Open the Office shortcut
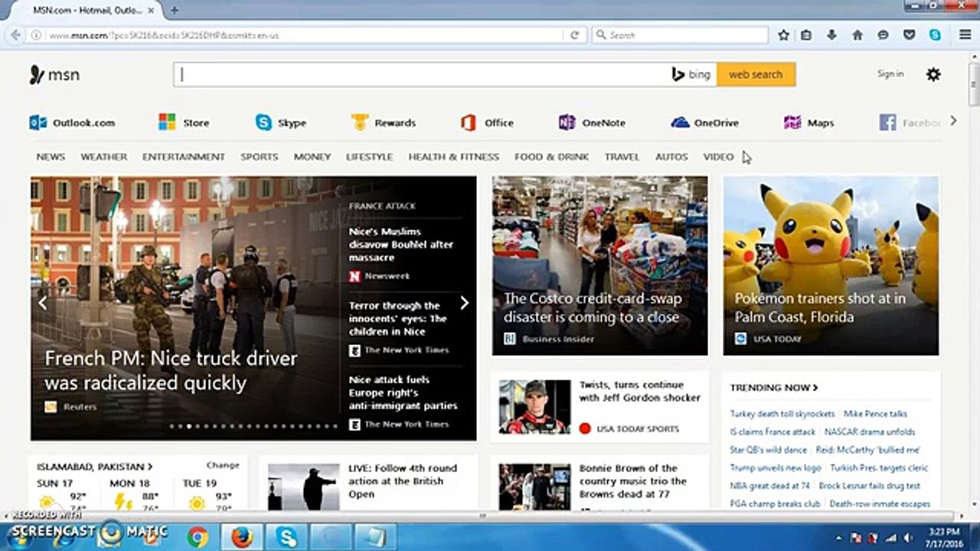Screen dimensions: 980x551 tap(487, 122)
